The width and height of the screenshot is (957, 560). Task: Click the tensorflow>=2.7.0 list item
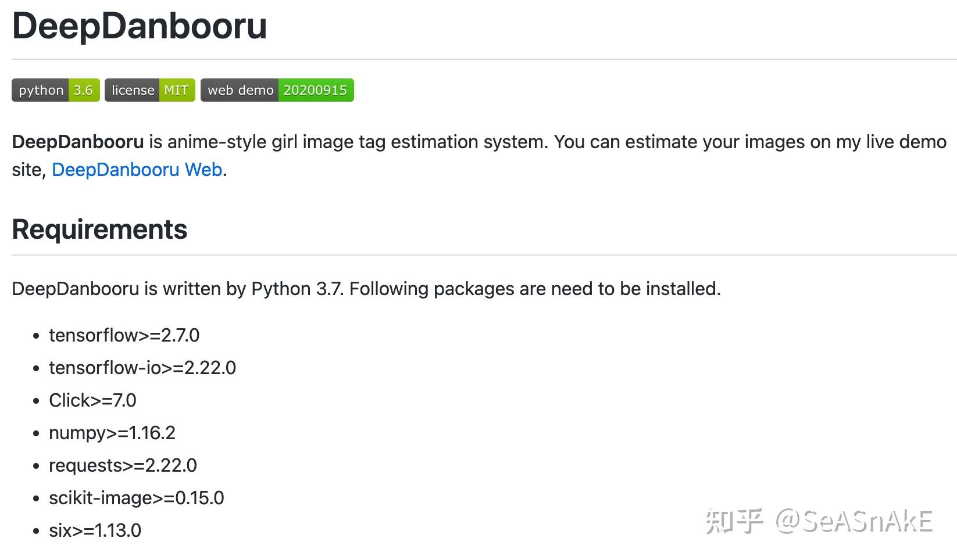point(124,335)
